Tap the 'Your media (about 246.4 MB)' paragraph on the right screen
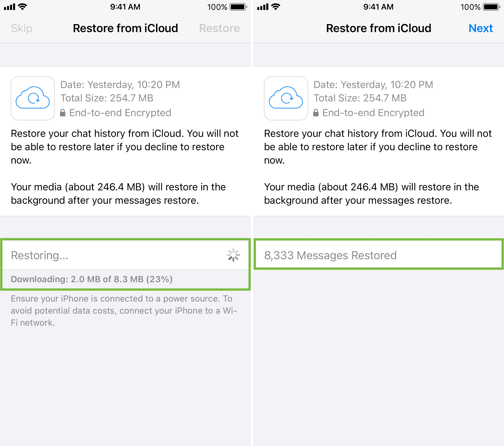Image resolution: width=504 pixels, height=446 pixels. point(371,193)
